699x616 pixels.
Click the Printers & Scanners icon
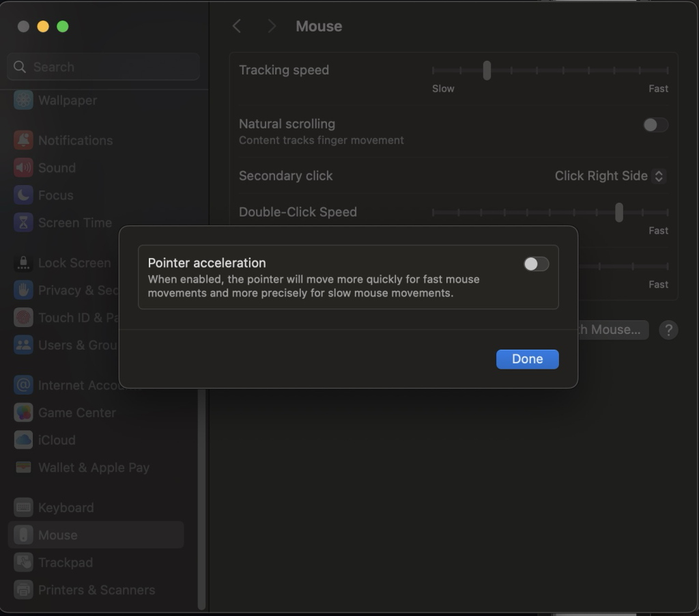[23, 589]
